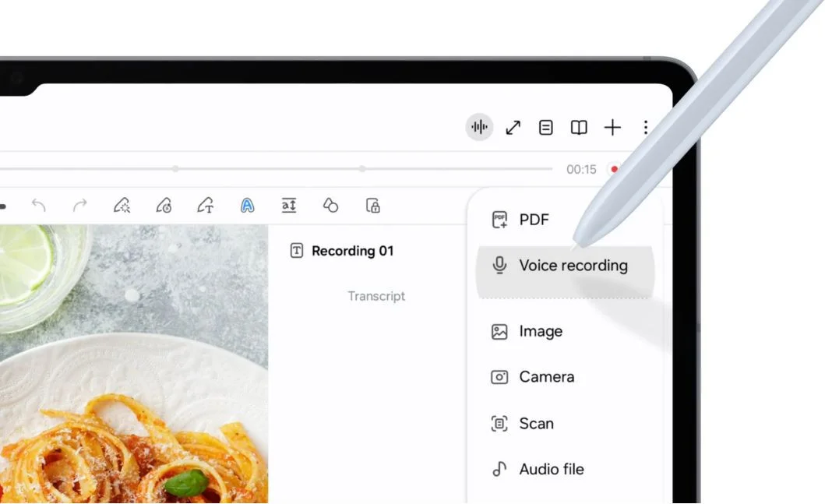The image size is (825, 504).
Task: Click the microphone icon beside Voice recording
Action: (x=499, y=265)
